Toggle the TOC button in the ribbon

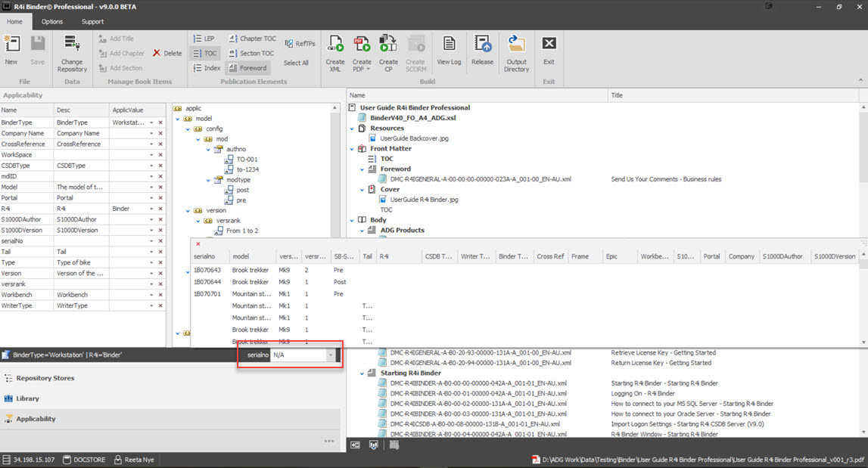[x=205, y=53]
